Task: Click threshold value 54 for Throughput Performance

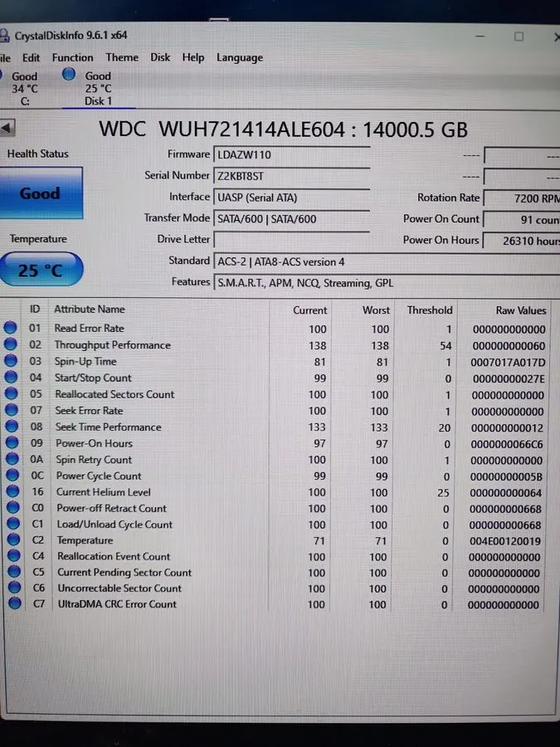Action: [x=446, y=346]
